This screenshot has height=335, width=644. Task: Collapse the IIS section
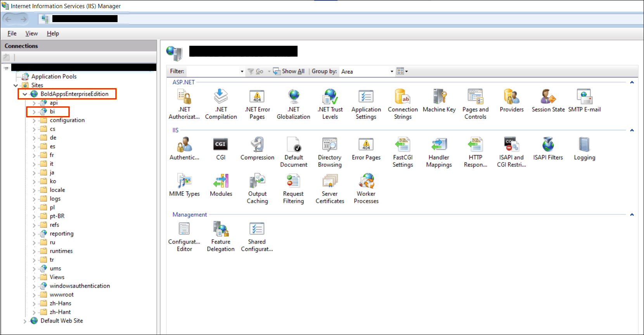tap(632, 130)
